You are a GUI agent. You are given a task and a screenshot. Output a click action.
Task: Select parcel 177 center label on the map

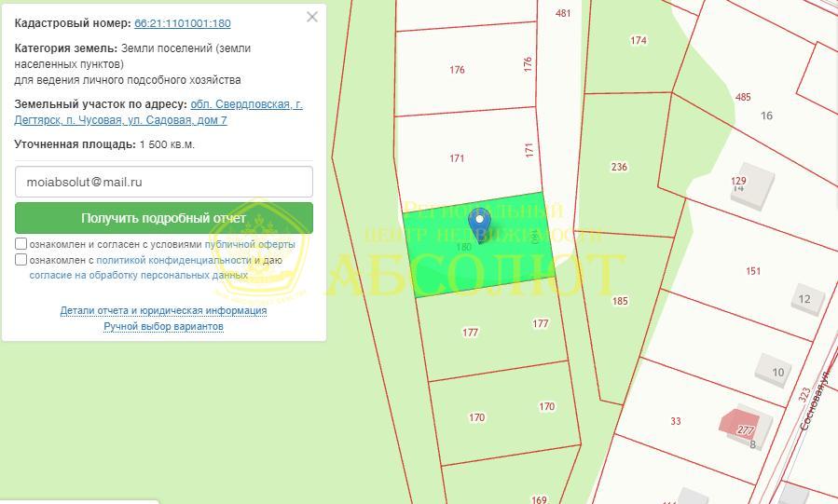point(470,332)
